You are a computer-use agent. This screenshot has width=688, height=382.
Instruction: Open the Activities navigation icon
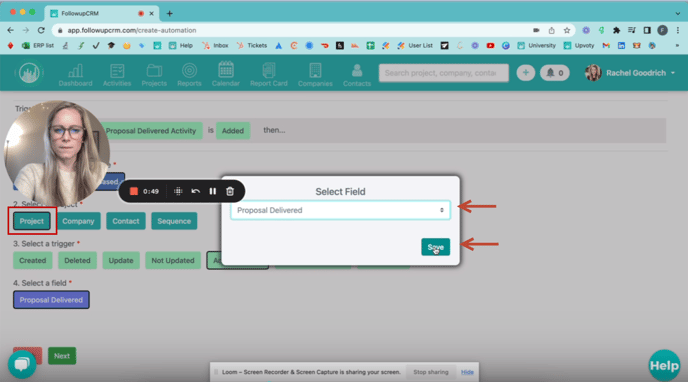tap(117, 75)
